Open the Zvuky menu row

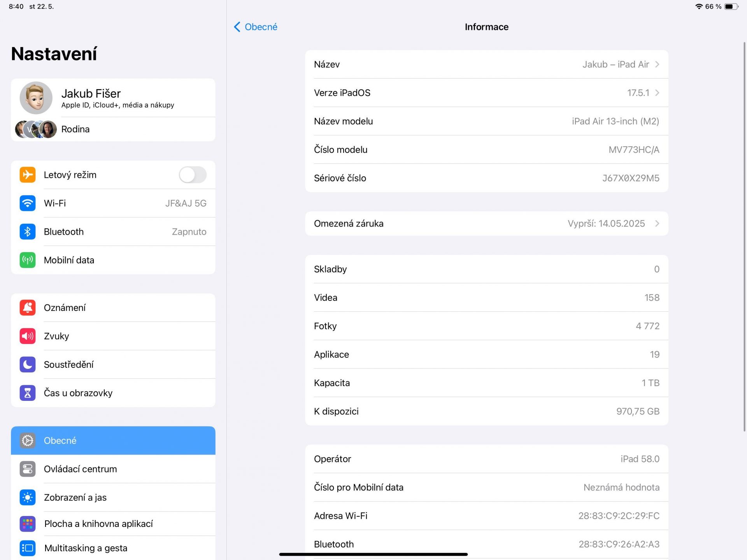point(113,336)
